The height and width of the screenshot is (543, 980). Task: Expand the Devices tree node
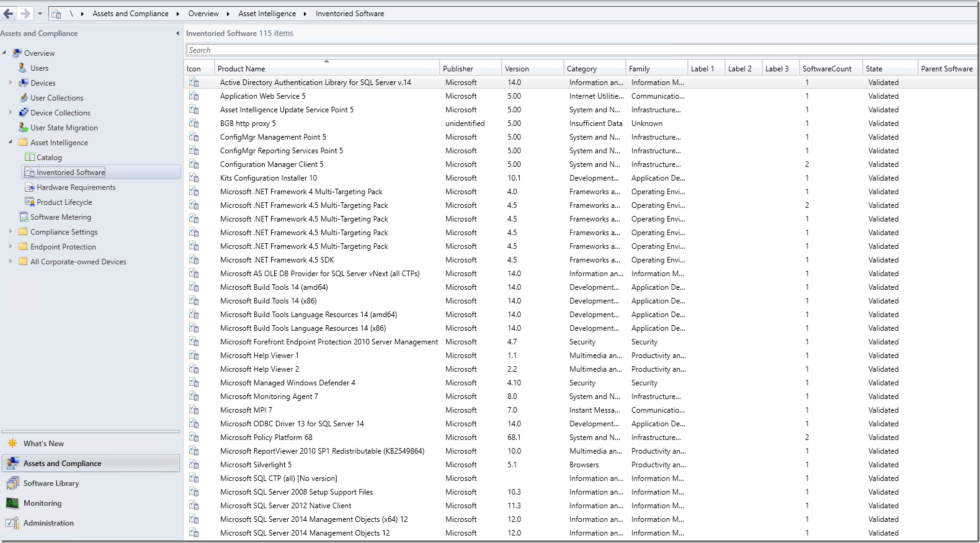coord(11,83)
